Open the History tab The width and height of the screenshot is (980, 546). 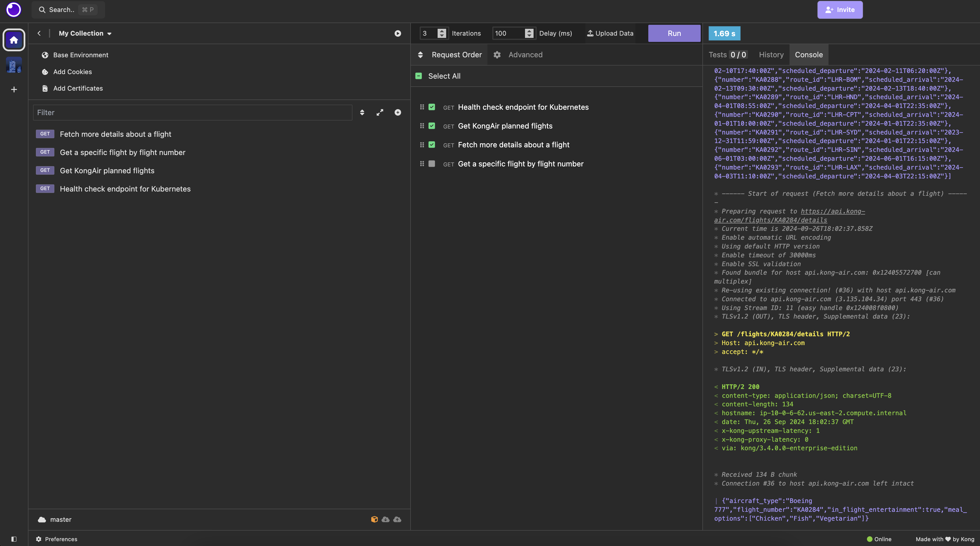click(771, 54)
